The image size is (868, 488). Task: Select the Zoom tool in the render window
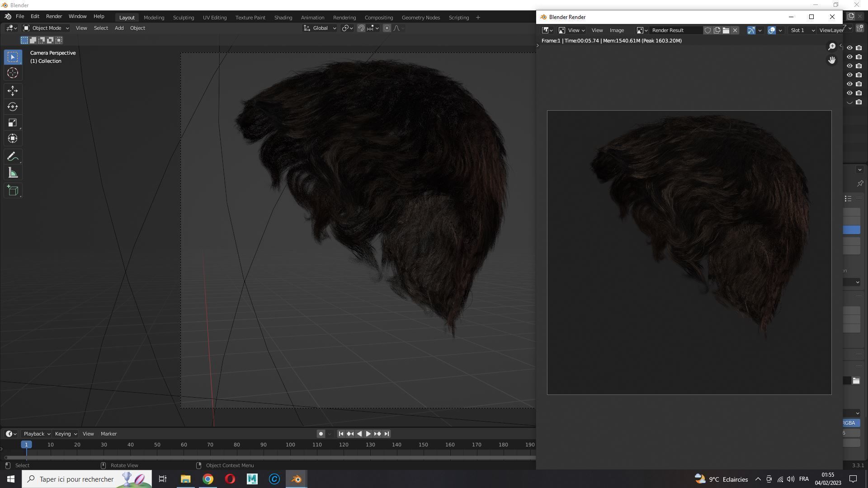click(x=832, y=47)
